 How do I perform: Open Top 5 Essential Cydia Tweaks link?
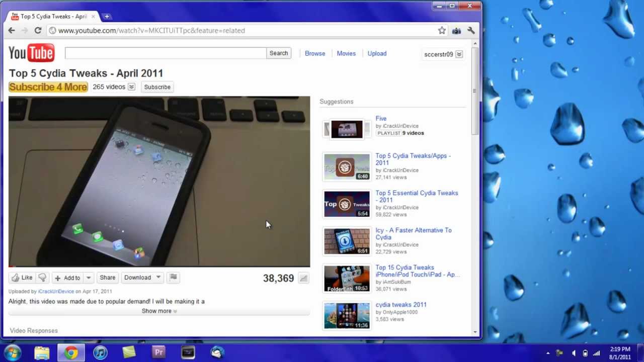417,197
